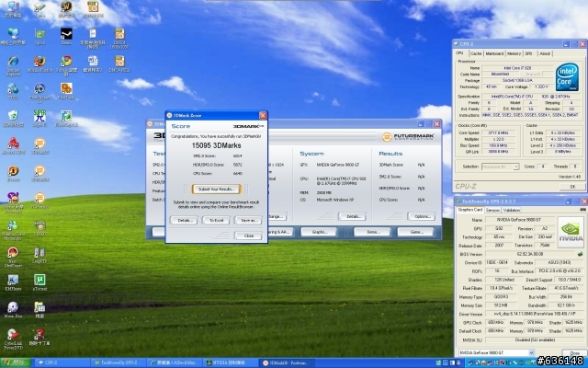Expand the graphics card dropdown in GPU-Z
This screenshot has width=588, height=368.
click(x=531, y=352)
